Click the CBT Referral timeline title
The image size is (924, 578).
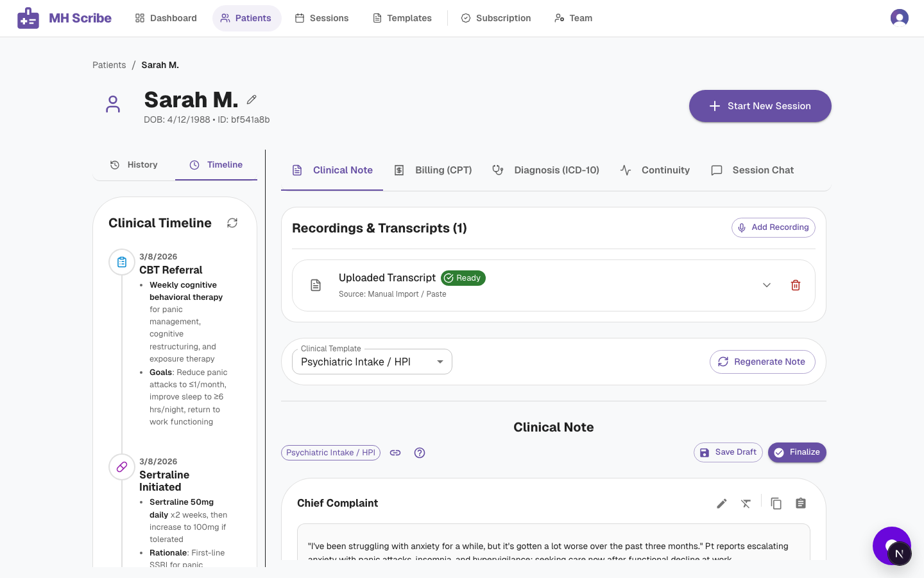click(x=171, y=270)
